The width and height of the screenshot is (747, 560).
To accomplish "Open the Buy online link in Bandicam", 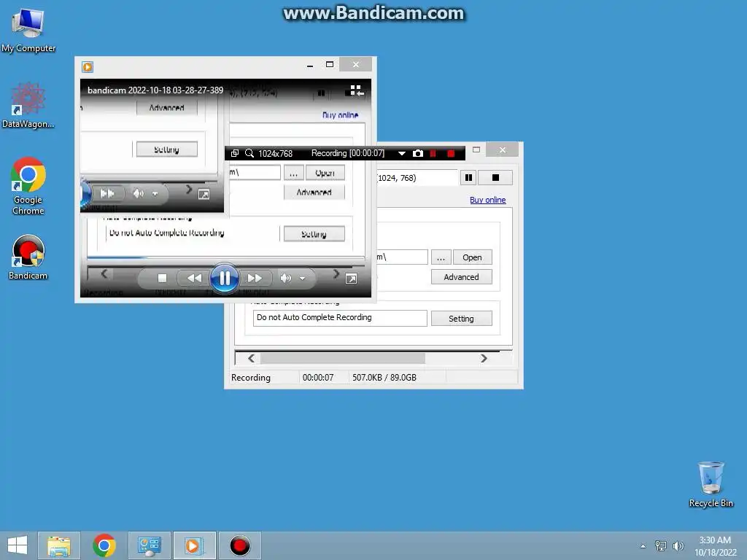I will [487, 200].
